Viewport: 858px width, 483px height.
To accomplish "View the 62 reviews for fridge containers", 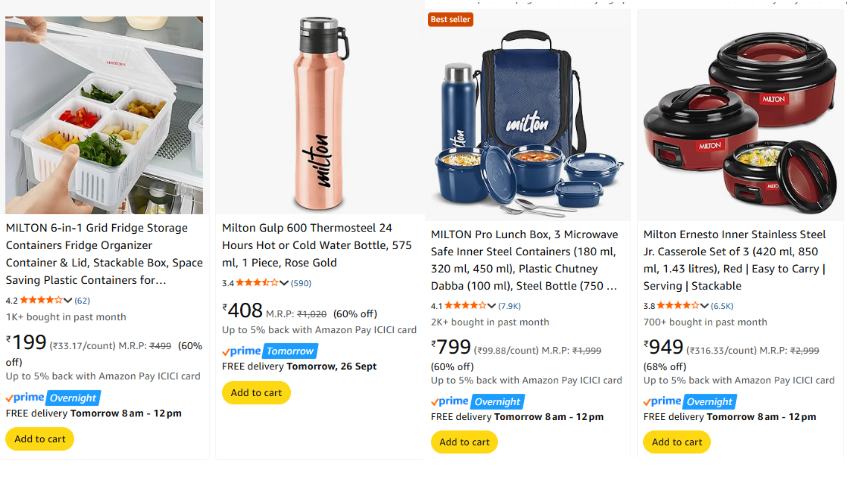I will (x=82, y=300).
